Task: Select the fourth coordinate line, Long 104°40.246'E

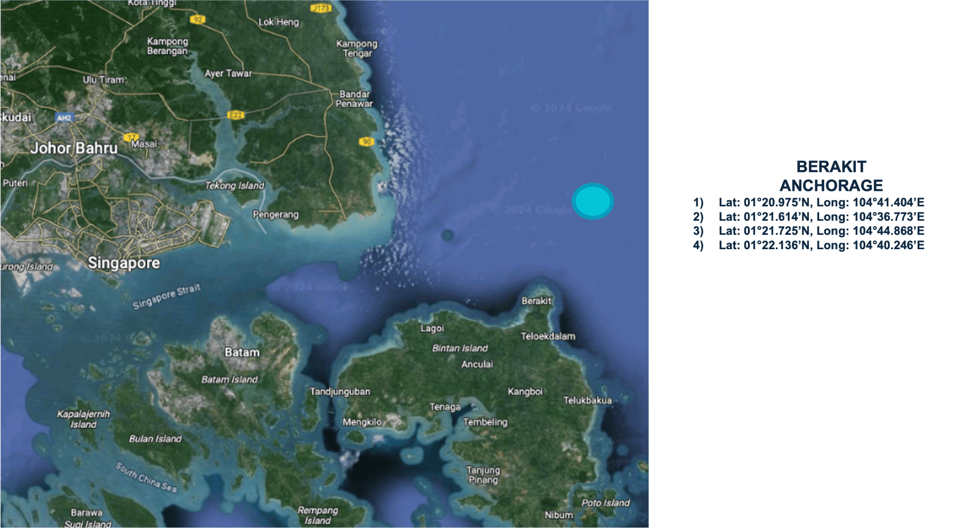Action: coord(821,246)
